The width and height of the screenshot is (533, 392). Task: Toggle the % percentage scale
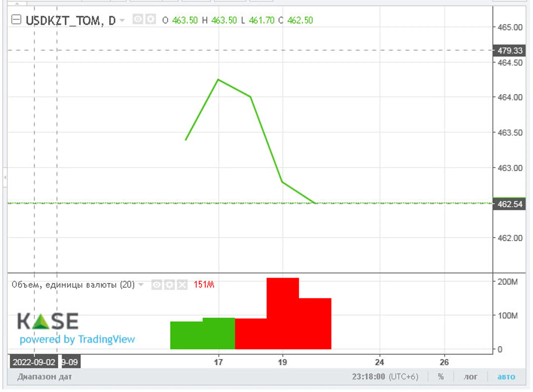[441, 377]
